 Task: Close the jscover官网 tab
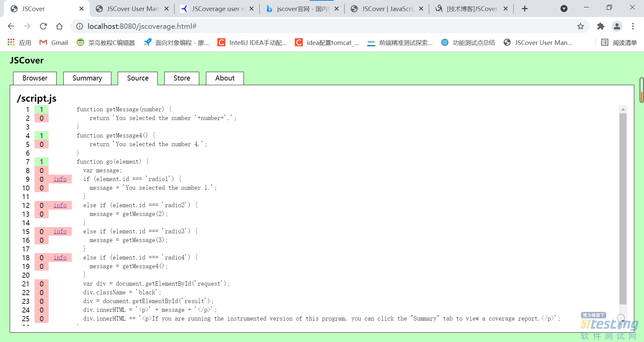pos(337,9)
